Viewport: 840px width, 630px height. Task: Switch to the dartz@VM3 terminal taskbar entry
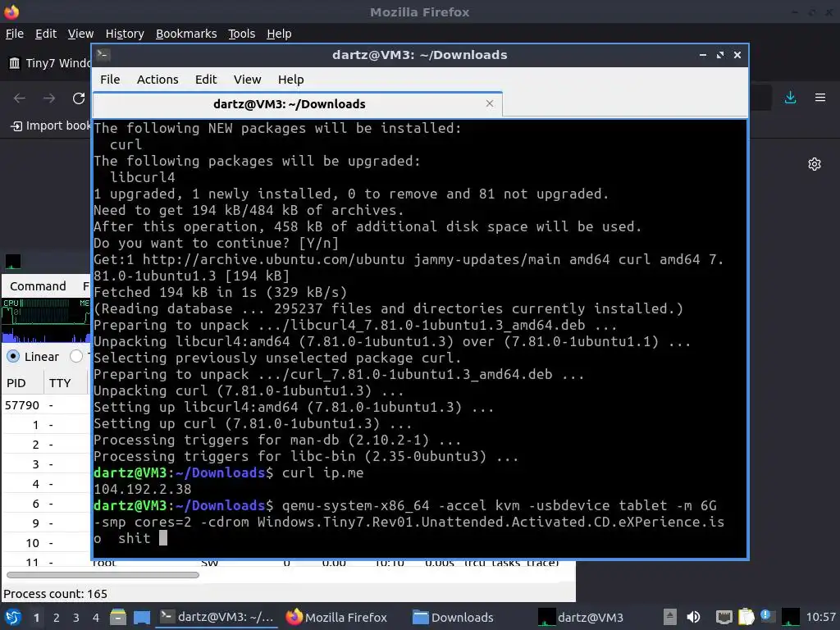[217, 617]
